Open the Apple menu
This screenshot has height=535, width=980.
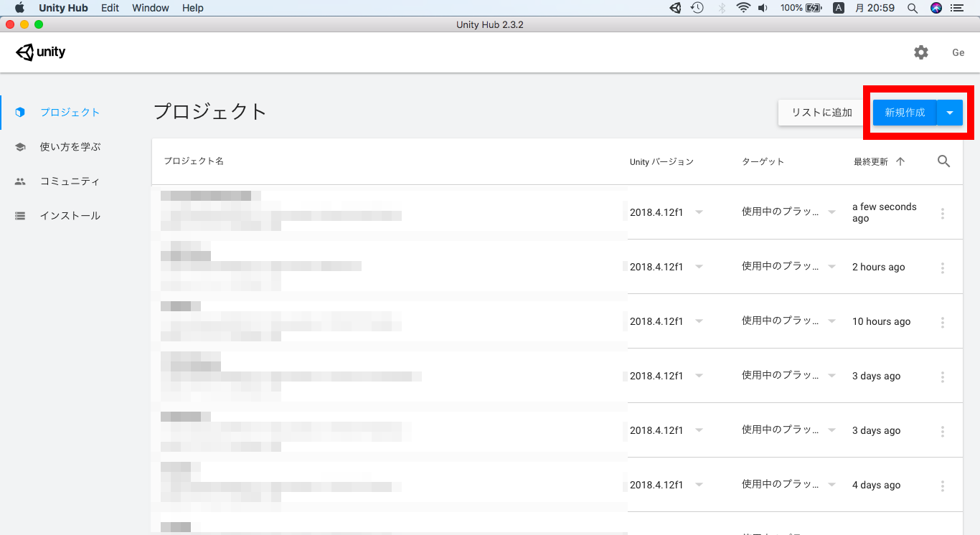click(19, 8)
